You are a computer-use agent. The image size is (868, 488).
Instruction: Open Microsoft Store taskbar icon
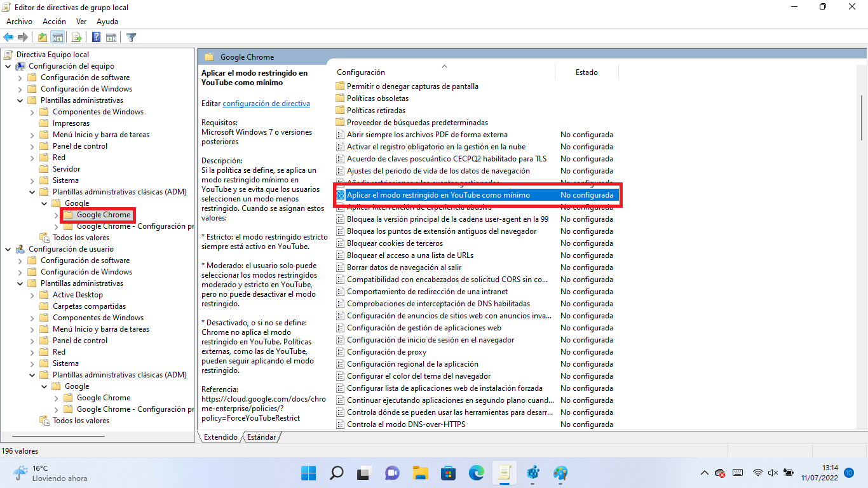click(448, 473)
